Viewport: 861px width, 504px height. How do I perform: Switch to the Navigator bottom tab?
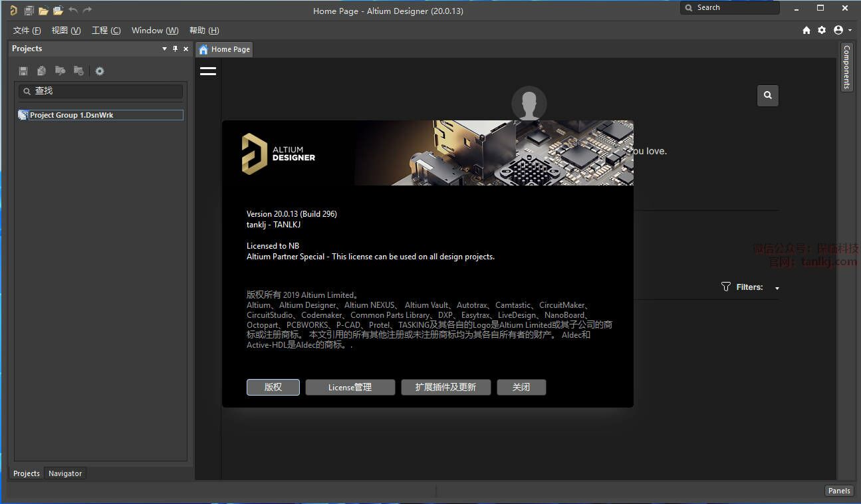[x=65, y=473]
